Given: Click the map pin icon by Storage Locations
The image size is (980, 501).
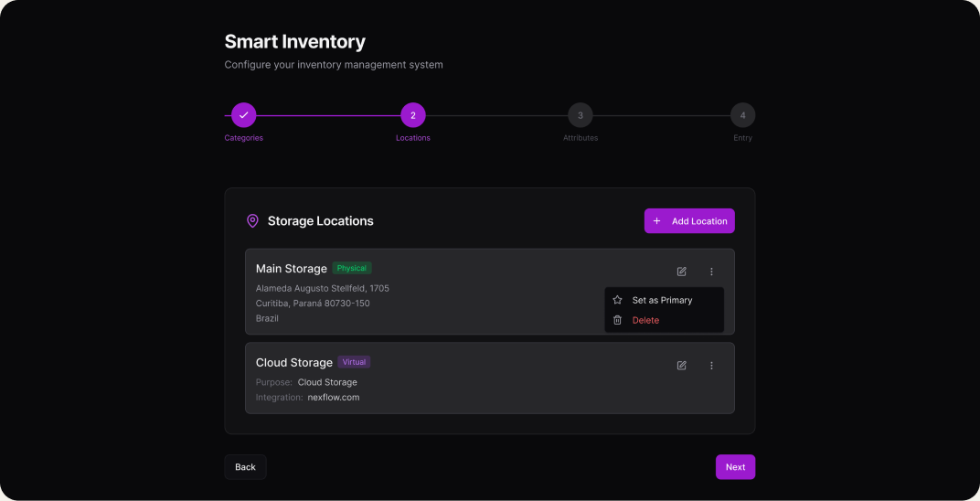Looking at the screenshot, I should [252, 221].
